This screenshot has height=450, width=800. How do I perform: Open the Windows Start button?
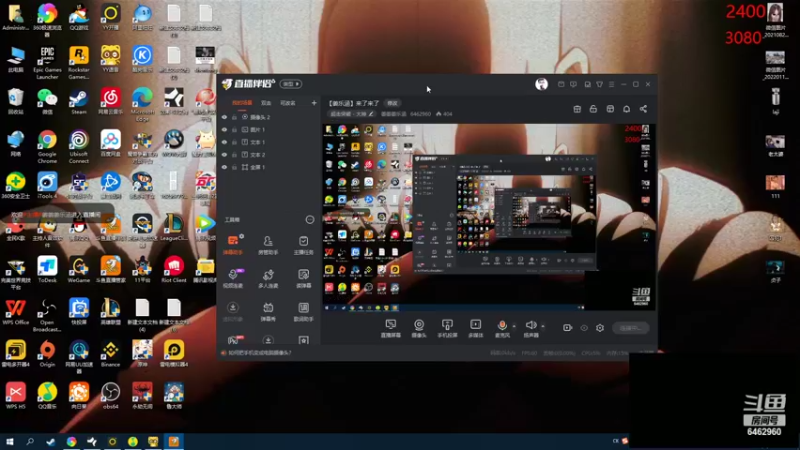(x=9, y=441)
